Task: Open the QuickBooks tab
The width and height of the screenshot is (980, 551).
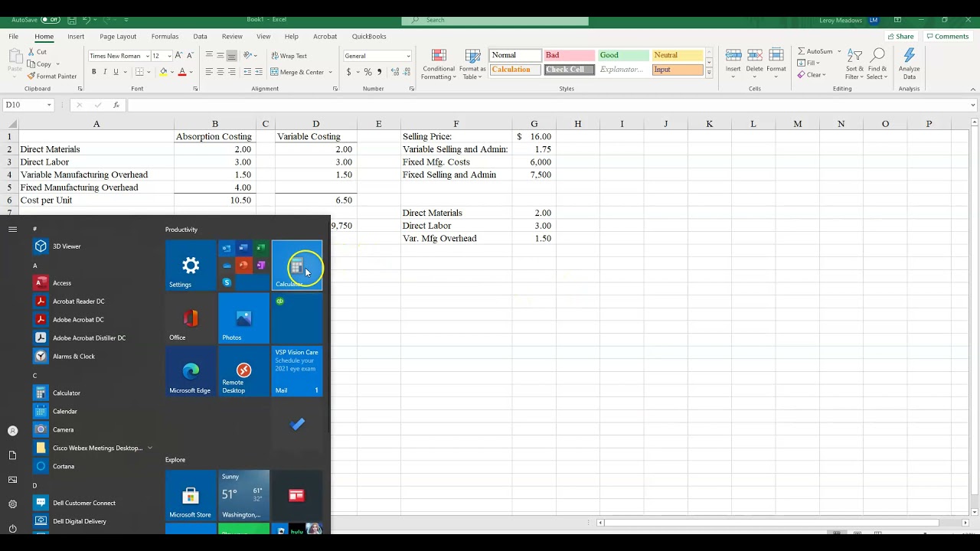Action: click(369, 36)
